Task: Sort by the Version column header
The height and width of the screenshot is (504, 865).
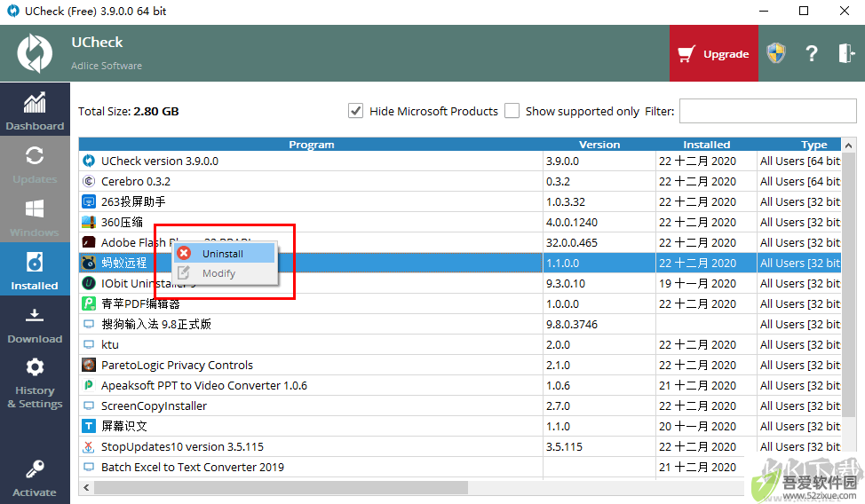Action: point(599,145)
